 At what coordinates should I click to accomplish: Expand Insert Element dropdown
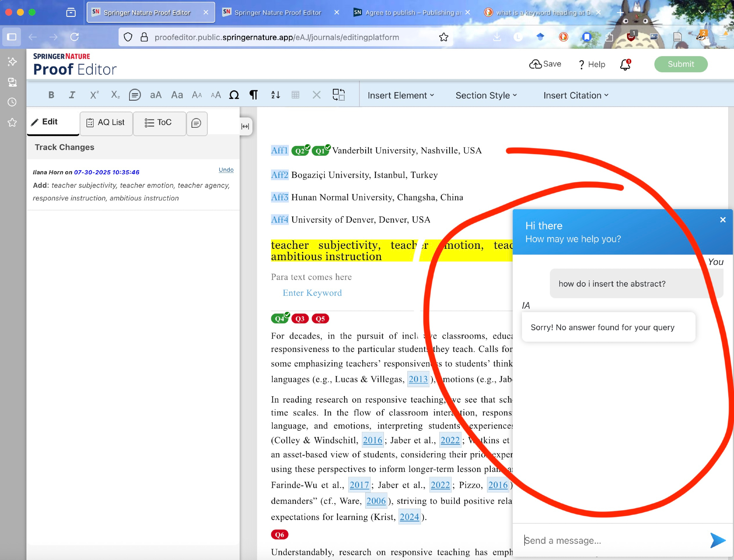pyautogui.click(x=400, y=95)
